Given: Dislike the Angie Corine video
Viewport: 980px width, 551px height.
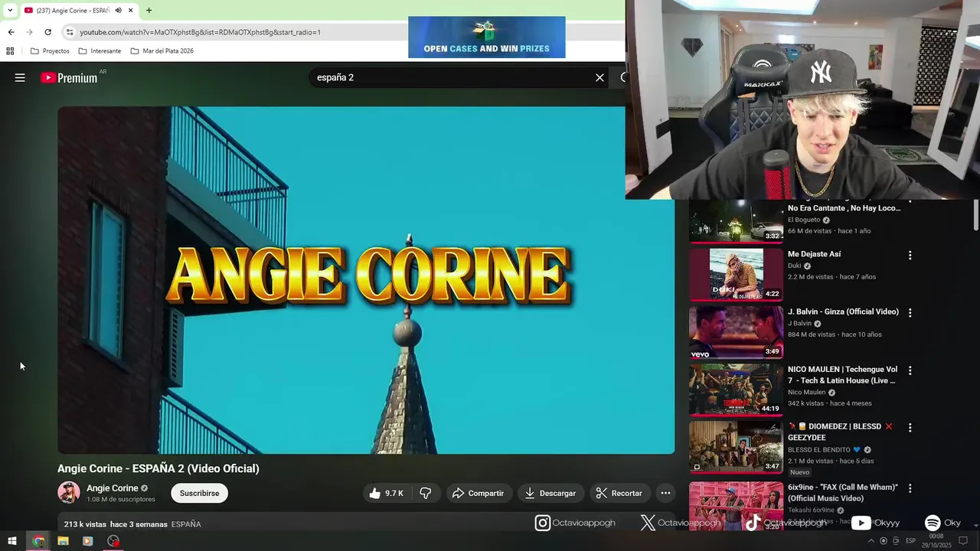Looking at the screenshot, I should [x=426, y=494].
